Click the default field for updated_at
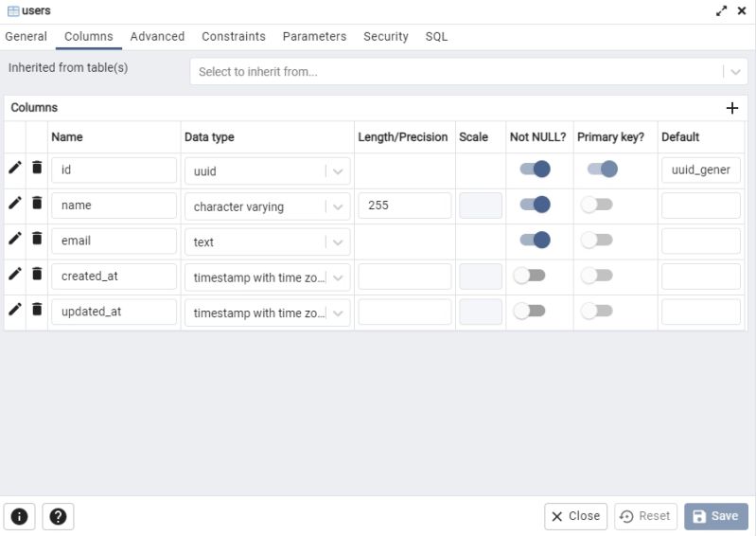The image size is (756, 536). [701, 312]
